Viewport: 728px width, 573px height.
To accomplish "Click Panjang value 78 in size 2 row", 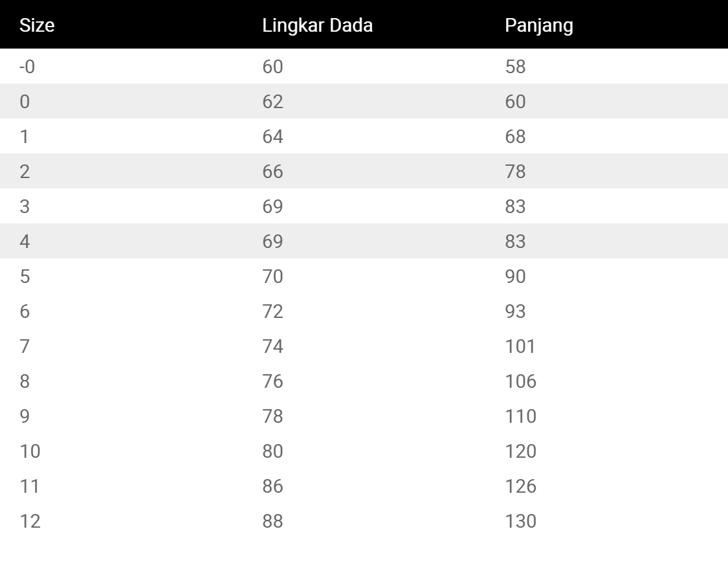I will click(x=515, y=171).
